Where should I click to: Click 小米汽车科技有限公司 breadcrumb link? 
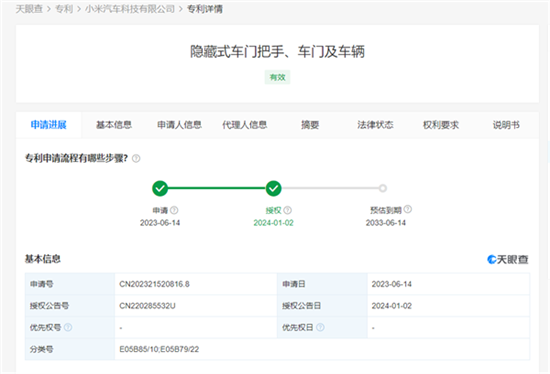point(130,9)
